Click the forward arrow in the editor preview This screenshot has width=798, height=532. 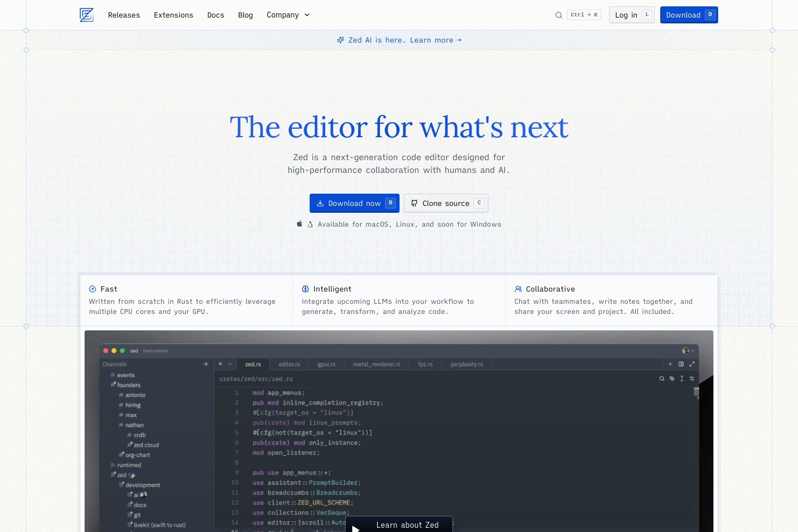tap(230, 364)
